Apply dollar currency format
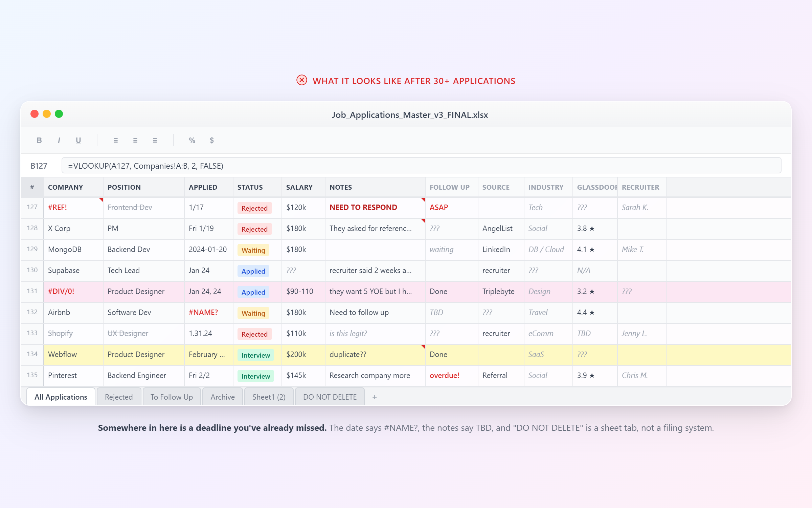812x508 pixels. (x=212, y=140)
